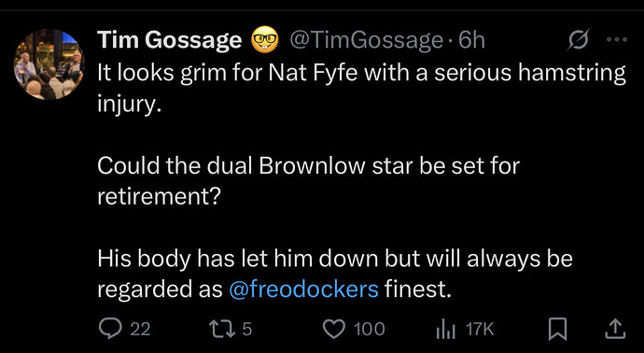Click the repost arrows icon

(x=223, y=329)
